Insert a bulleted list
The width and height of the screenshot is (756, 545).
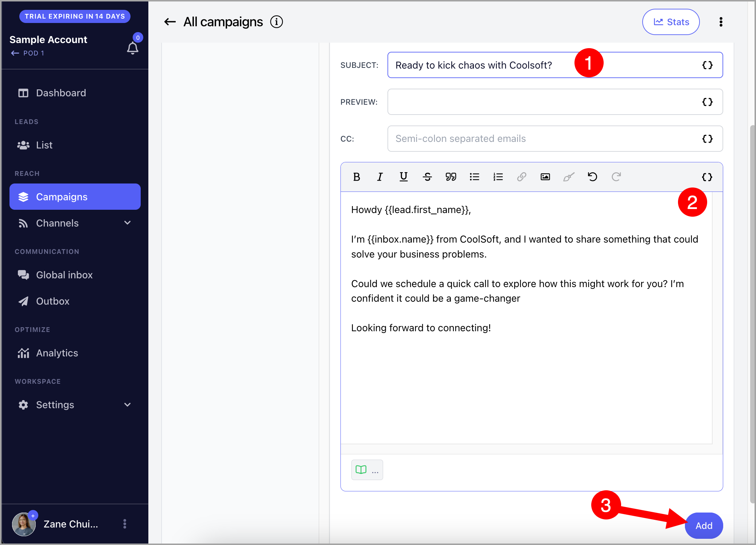[x=474, y=177]
